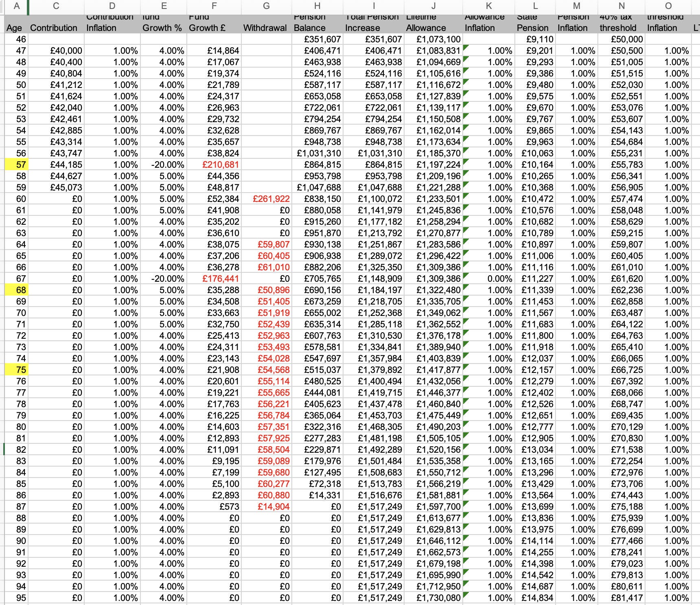Click the yellow highlighted age 75 cell
Screen dimensions: 700x605
(16, 370)
